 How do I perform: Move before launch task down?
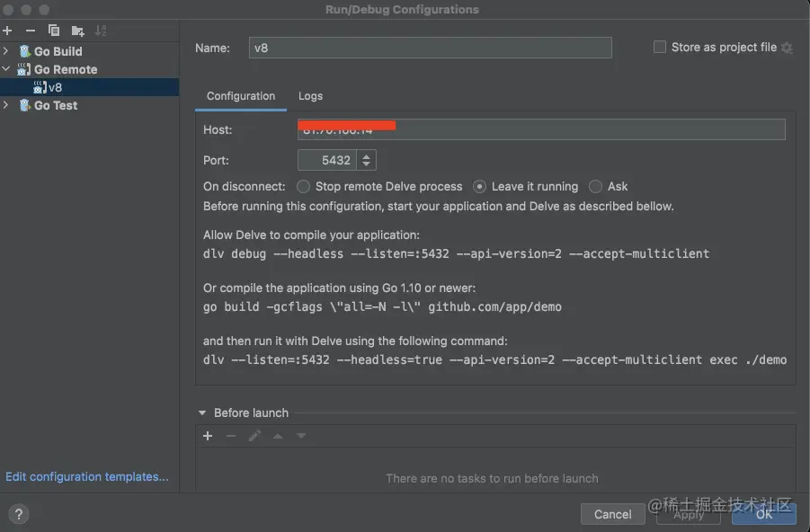point(301,436)
